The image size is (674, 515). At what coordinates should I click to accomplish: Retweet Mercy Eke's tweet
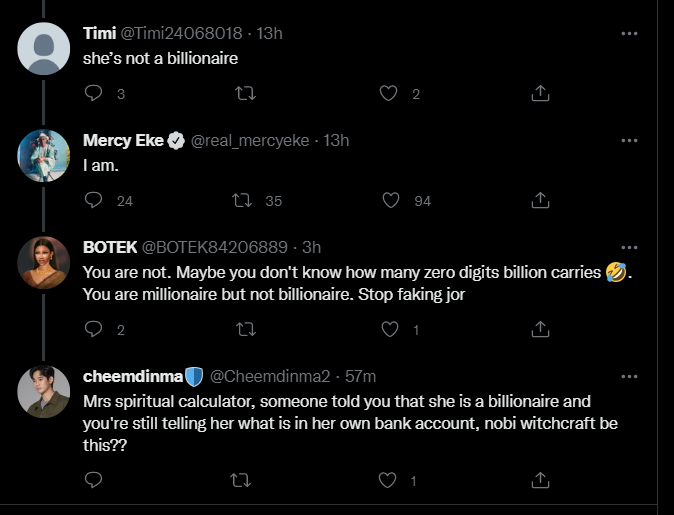242,201
